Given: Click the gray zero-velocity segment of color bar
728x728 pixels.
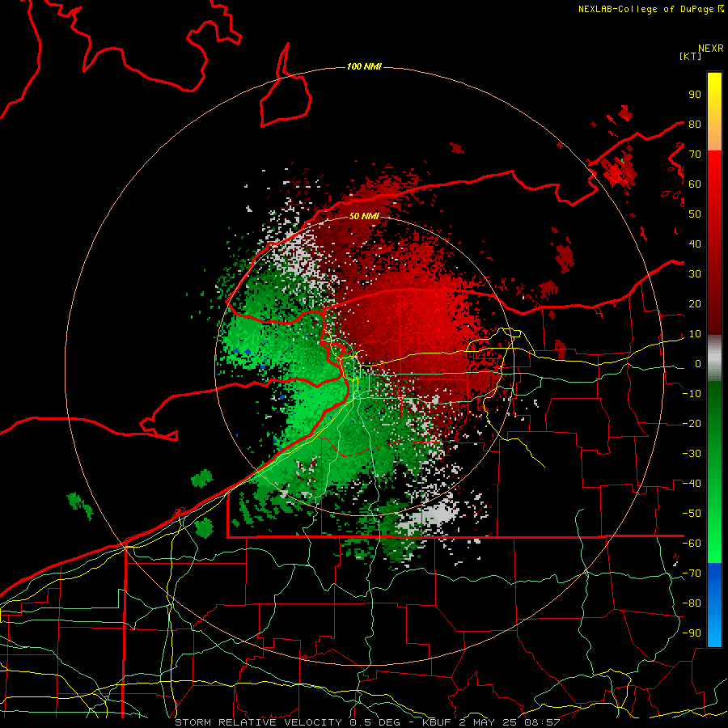Looking at the screenshot, I should coord(714,358).
